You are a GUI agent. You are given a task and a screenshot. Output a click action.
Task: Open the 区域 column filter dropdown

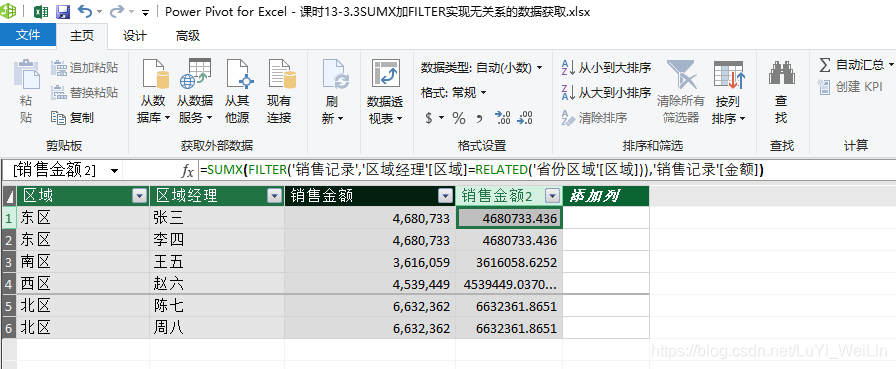(140, 196)
